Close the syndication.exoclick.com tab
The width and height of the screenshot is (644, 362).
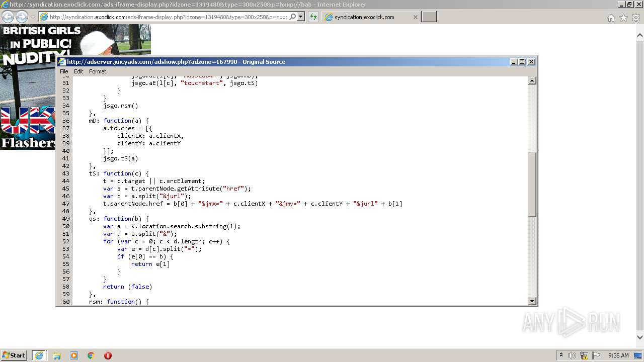[x=415, y=17]
